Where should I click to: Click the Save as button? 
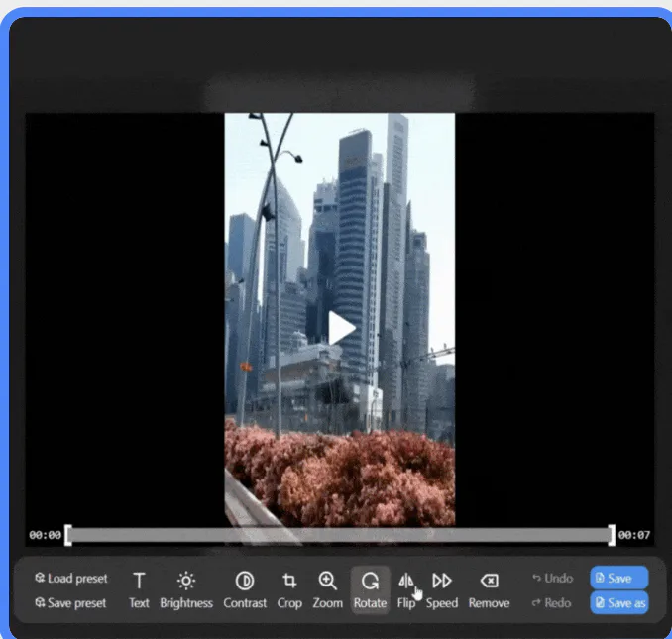point(618,603)
